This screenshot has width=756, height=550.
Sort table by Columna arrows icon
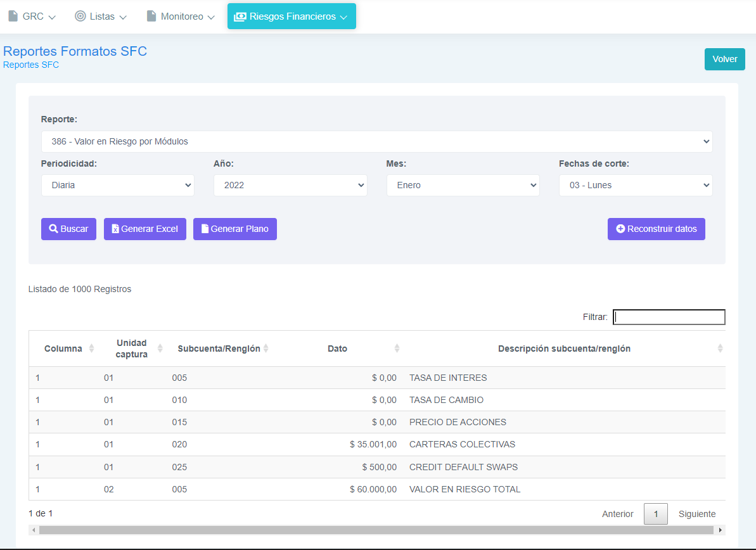tap(91, 349)
